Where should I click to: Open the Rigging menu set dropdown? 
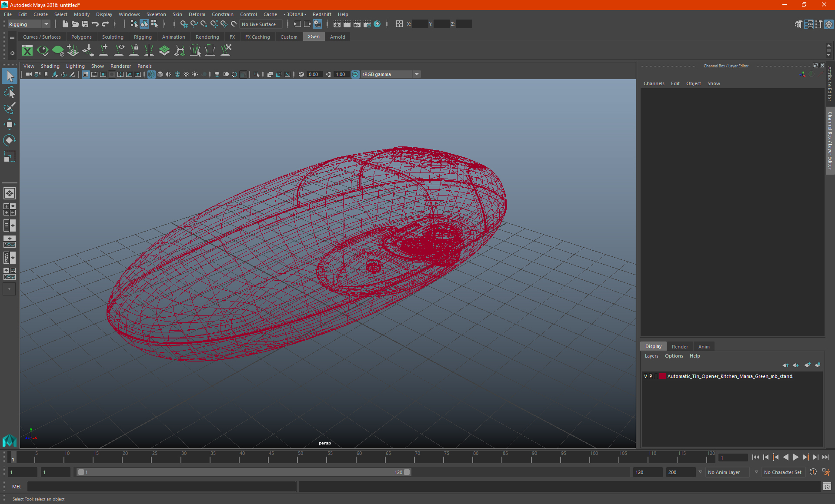(x=29, y=24)
